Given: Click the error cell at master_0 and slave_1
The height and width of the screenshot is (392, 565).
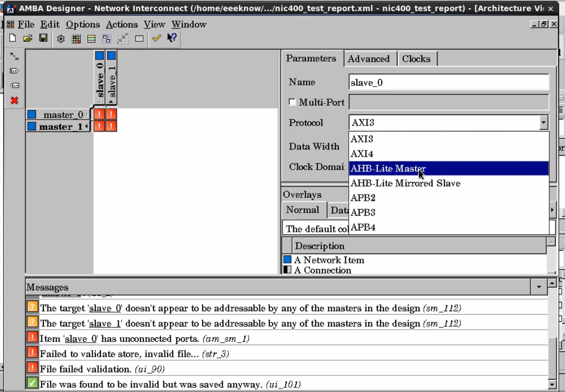Looking at the screenshot, I should point(111,114).
